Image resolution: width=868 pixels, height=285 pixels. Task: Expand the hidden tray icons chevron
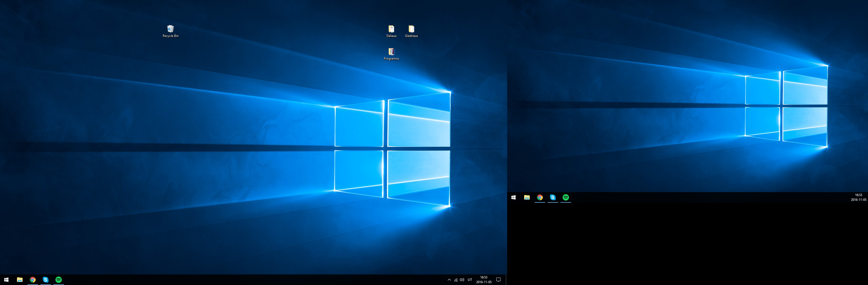[x=449, y=280]
